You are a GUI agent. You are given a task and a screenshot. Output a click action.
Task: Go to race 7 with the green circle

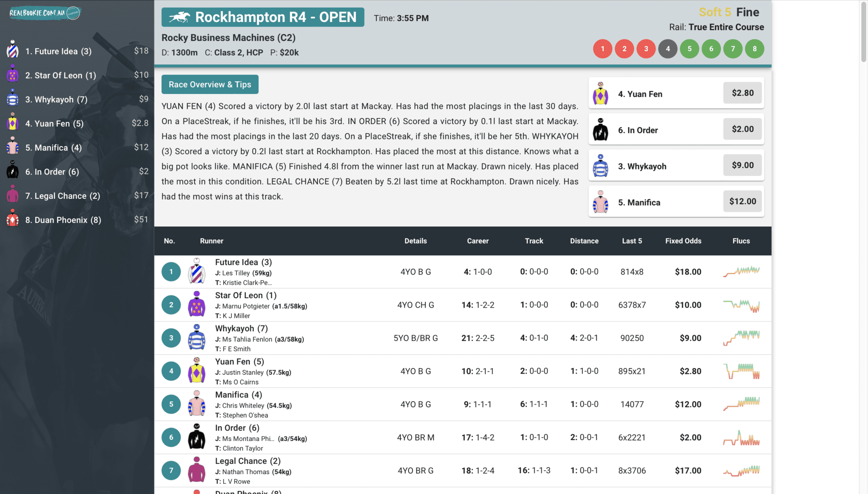click(x=733, y=49)
